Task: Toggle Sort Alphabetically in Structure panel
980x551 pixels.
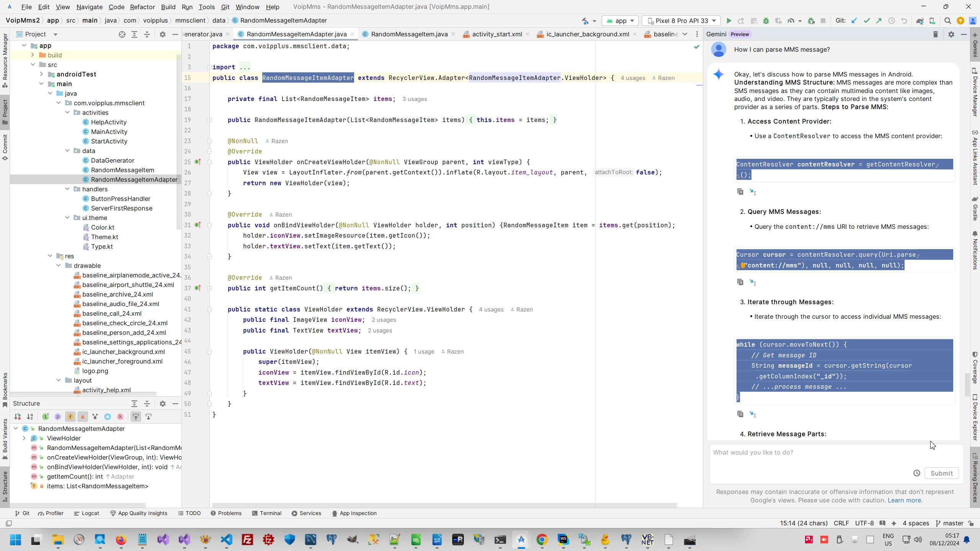Action: [30, 417]
